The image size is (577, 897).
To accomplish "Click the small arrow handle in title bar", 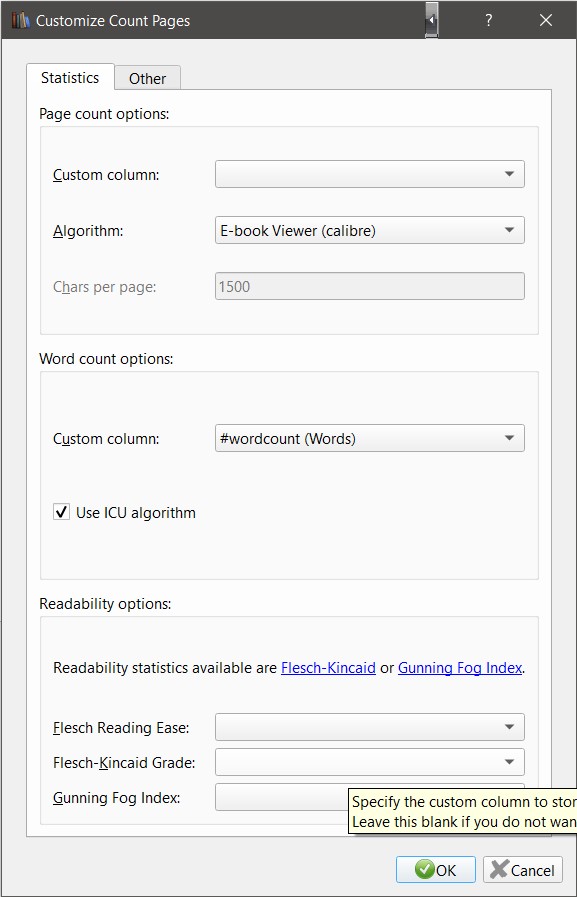I will point(432,20).
